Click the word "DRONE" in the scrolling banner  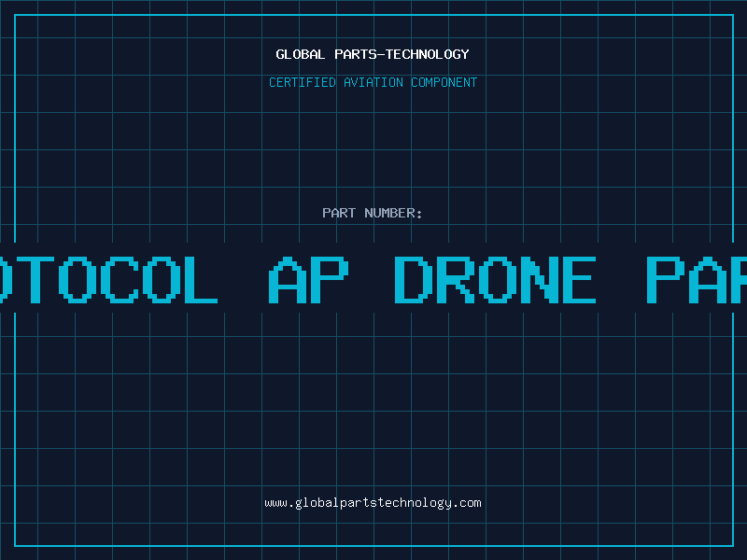point(495,279)
